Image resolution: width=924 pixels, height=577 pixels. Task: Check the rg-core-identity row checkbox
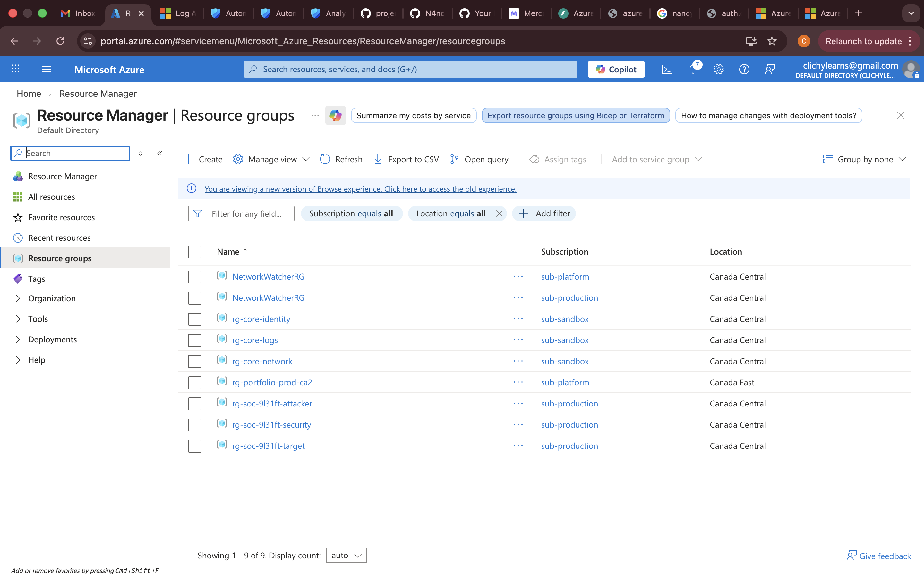(194, 319)
